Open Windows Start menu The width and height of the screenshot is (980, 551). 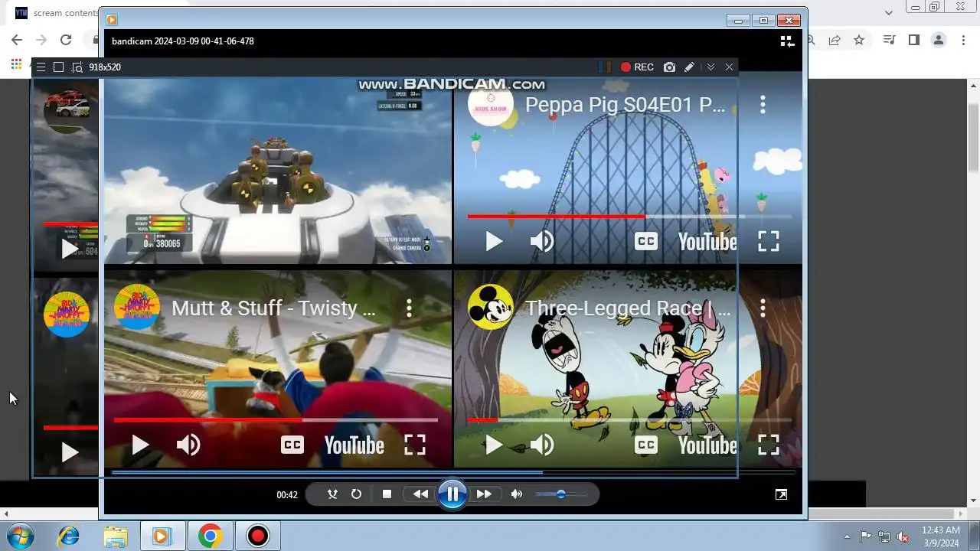point(19,536)
